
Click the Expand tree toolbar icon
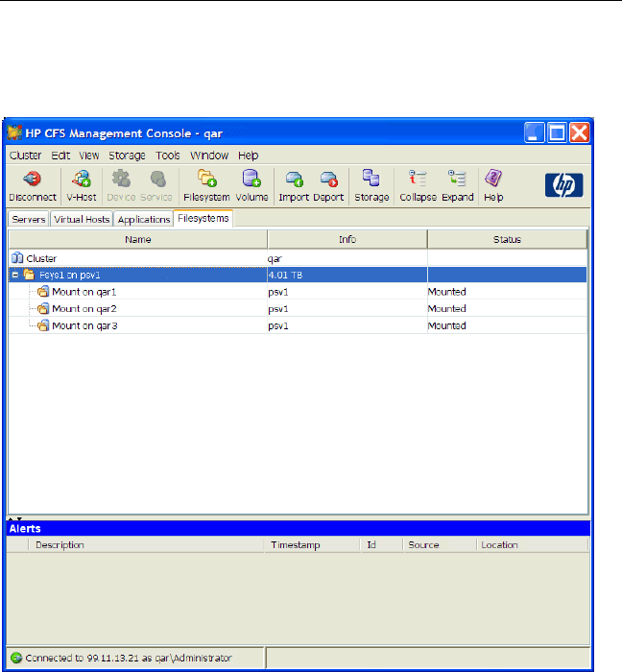458,179
